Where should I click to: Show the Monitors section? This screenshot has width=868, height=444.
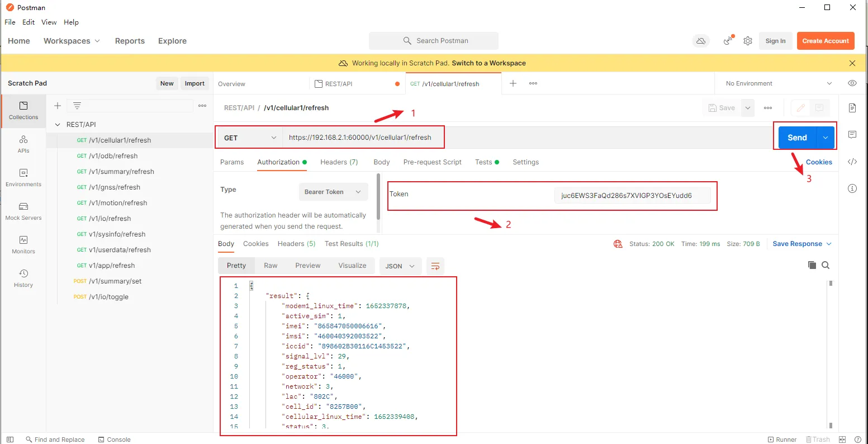click(23, 244)
